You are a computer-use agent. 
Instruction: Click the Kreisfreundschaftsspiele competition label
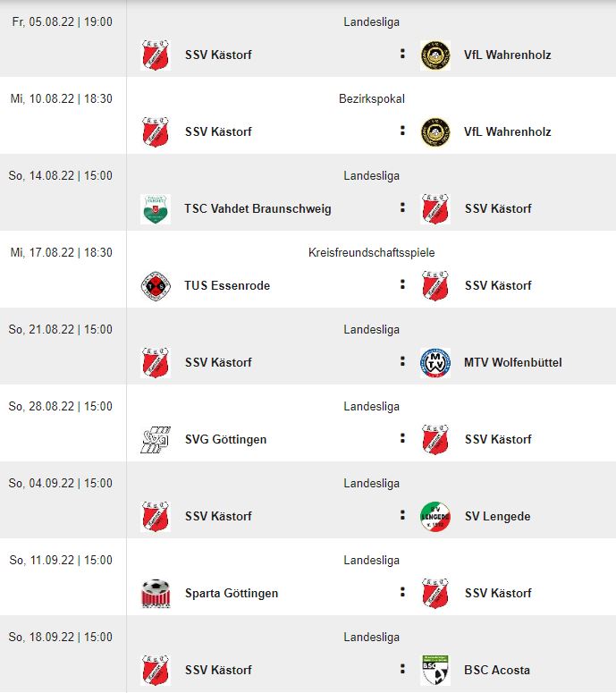pos(372,252)
